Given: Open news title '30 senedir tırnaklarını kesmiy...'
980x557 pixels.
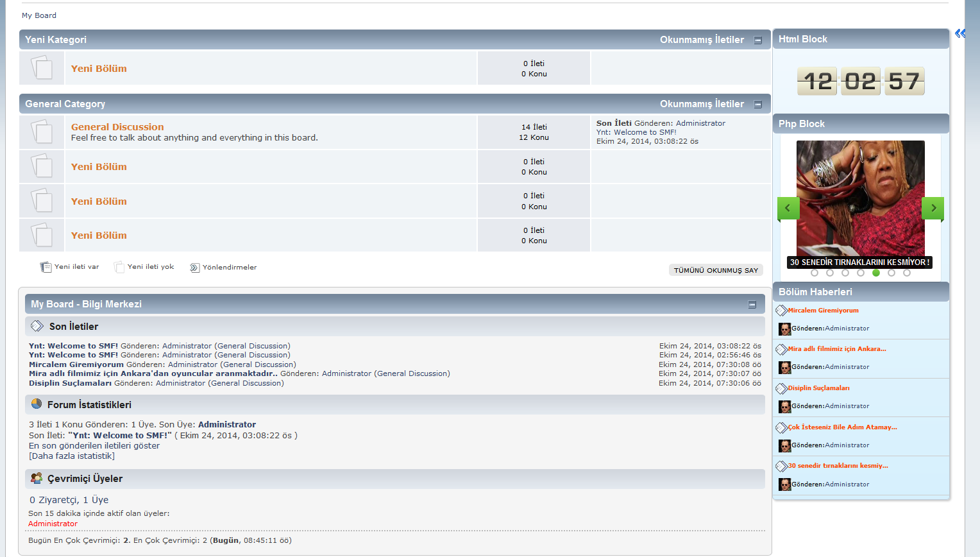Looking at the screenshot, I should [x=838, y=466].
